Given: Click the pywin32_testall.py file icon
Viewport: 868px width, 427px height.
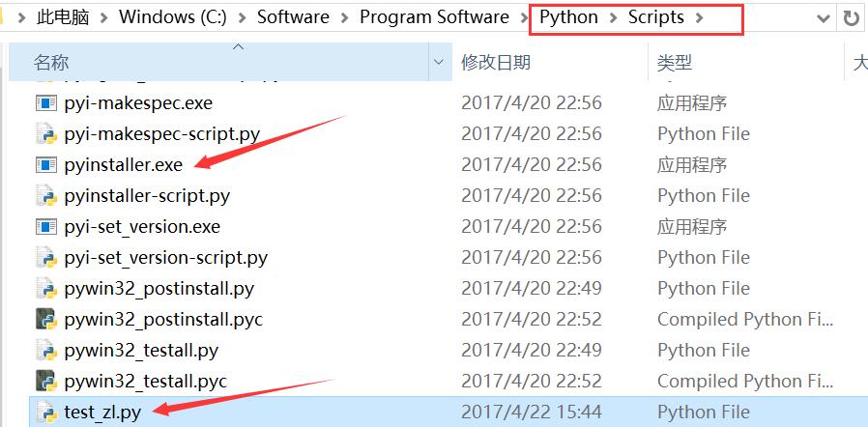Looking at the screenshot, I should (x=46, y=350).
